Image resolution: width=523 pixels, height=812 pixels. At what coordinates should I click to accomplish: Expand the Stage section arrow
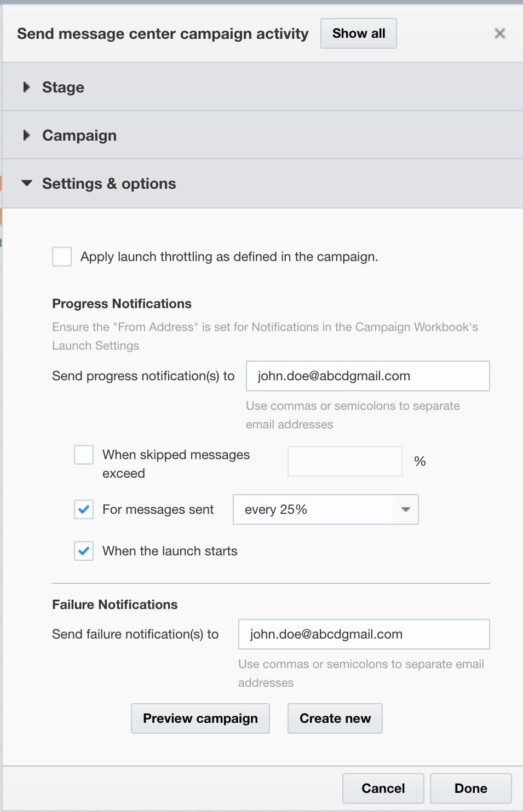pyautogui.click(x=26, y=87)
